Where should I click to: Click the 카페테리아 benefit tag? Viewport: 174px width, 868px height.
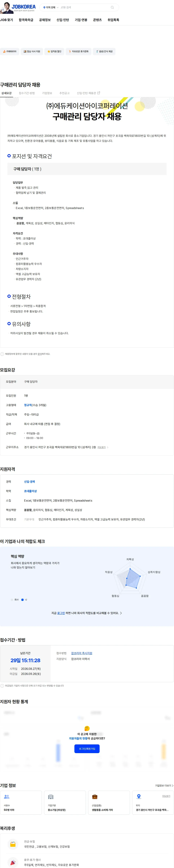(x=9, y=52)
